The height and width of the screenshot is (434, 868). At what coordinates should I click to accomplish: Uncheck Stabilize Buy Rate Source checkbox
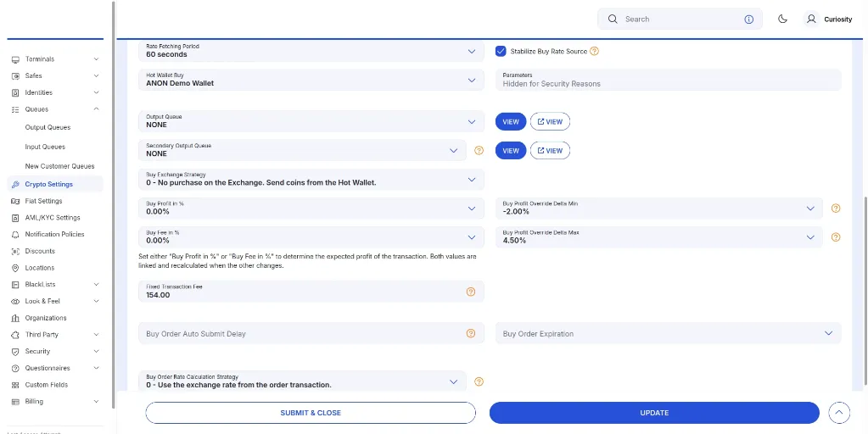tap(501, 51)
